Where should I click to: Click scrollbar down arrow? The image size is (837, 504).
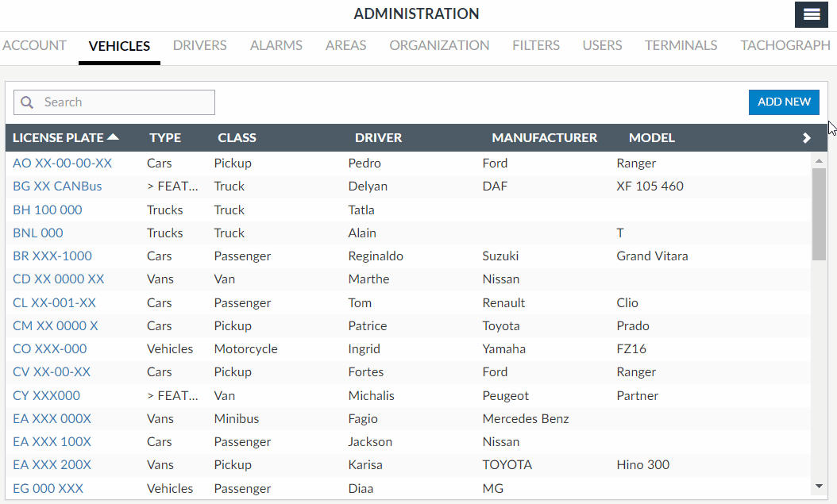(x=819, y=486)
